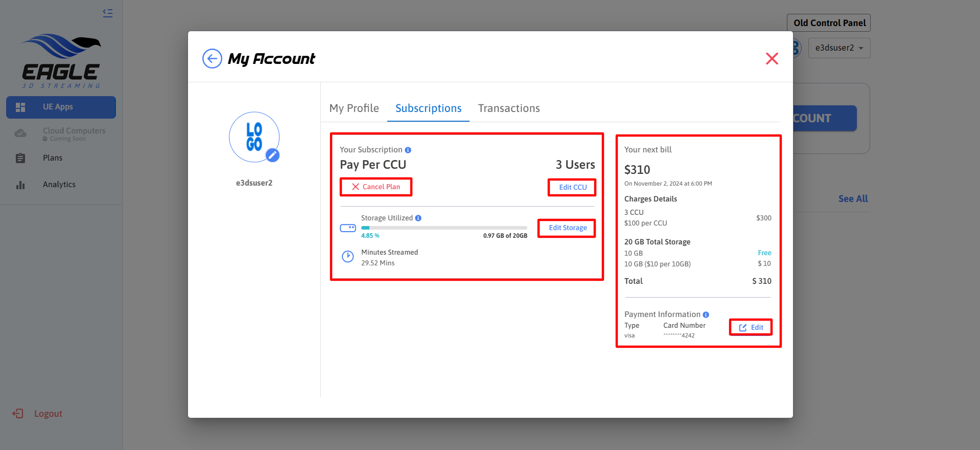Viewport: 980px width, 450px height.
Task: Click the Plans clipboard icon in sidebar
Action: [20, 158]
